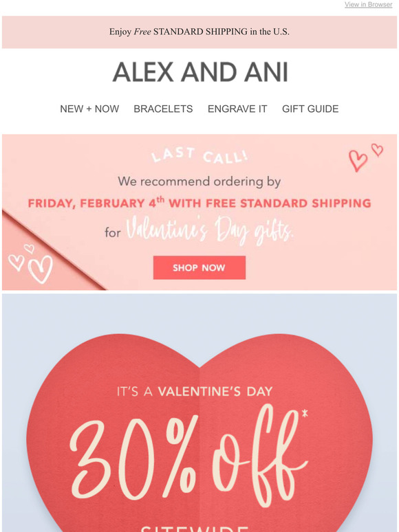Click the small white heart on the left
The height and width of the screenshot is (532, 399).
pos(16,263)
